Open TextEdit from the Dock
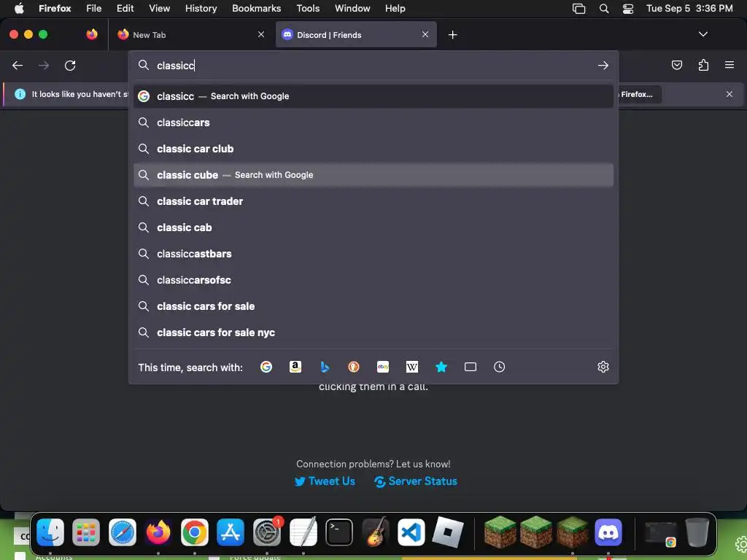The image size is (747, 560). point(303,532)
